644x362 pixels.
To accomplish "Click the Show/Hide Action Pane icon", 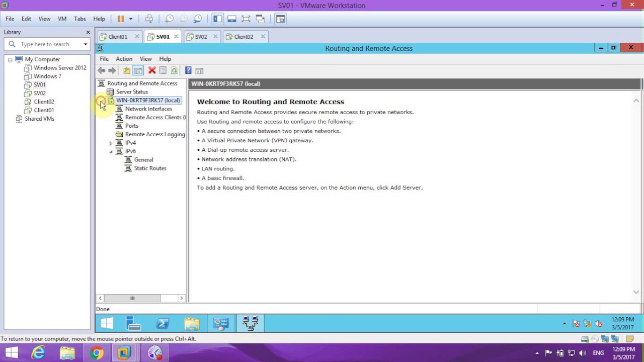I will [199, 70].
